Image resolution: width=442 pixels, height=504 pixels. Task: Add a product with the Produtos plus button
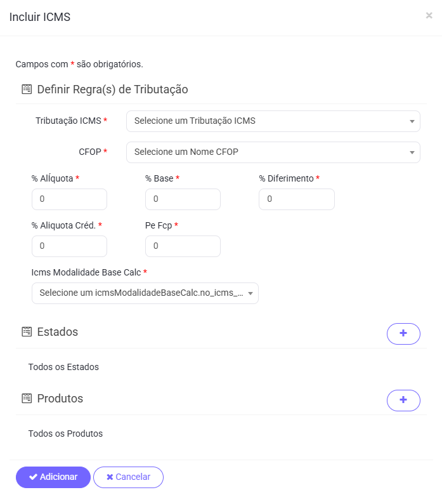[403, 400]
